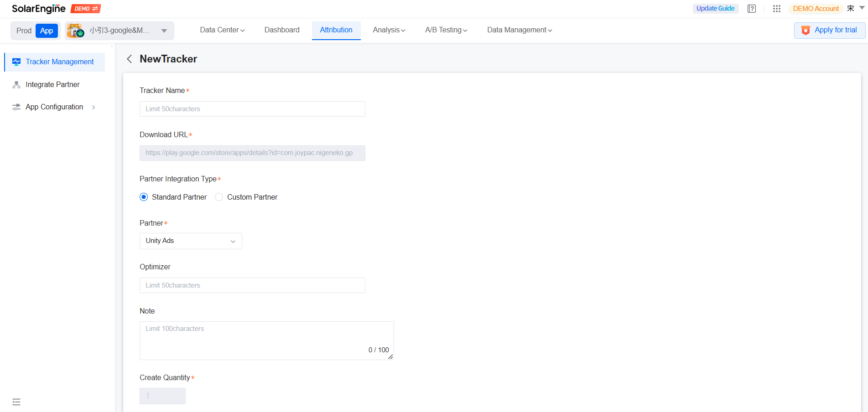Open the help question-mark icon
Image resolution: width=868 pixels, height=412 pixels.
coord(752,9)
